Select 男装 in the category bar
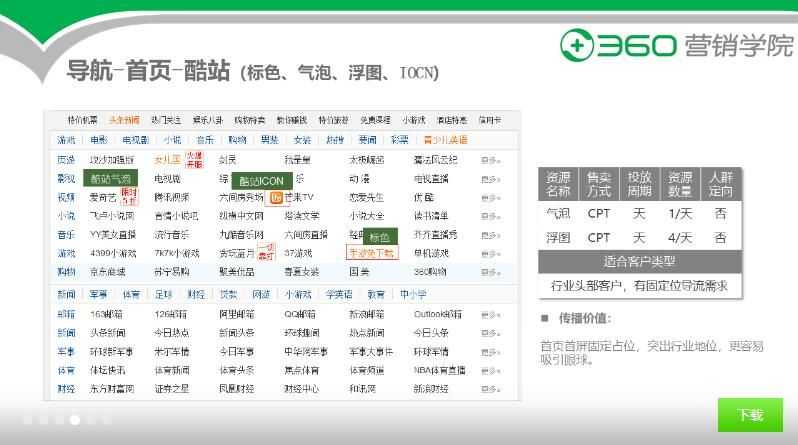Viewport: 798px width, 445px height. [269, 140]
